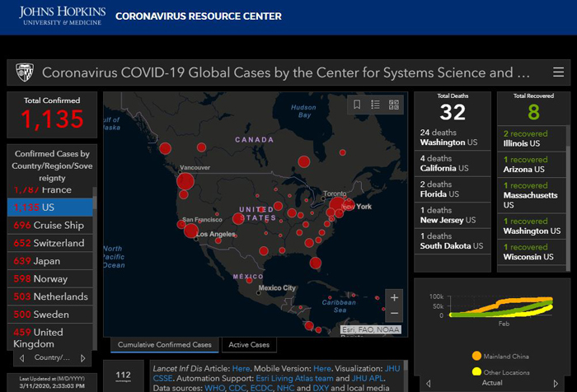This screenshot has width=577, height=392.
Task: Select the 652 Switzerland row
Action: coord(50,243)
